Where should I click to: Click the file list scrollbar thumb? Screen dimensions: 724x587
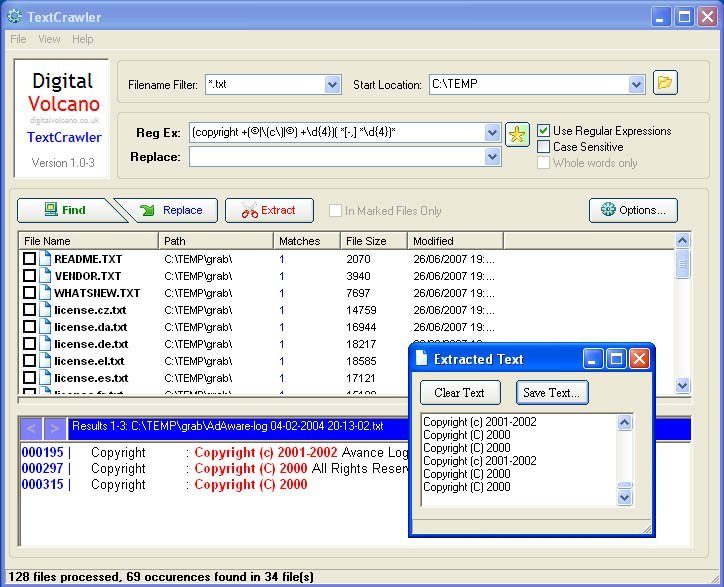(x=682, y=264)
